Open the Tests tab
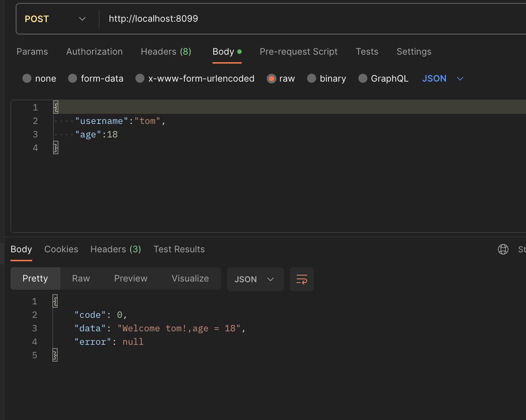The width and height of the screenshot is (526, 420). tap(367, 52)
